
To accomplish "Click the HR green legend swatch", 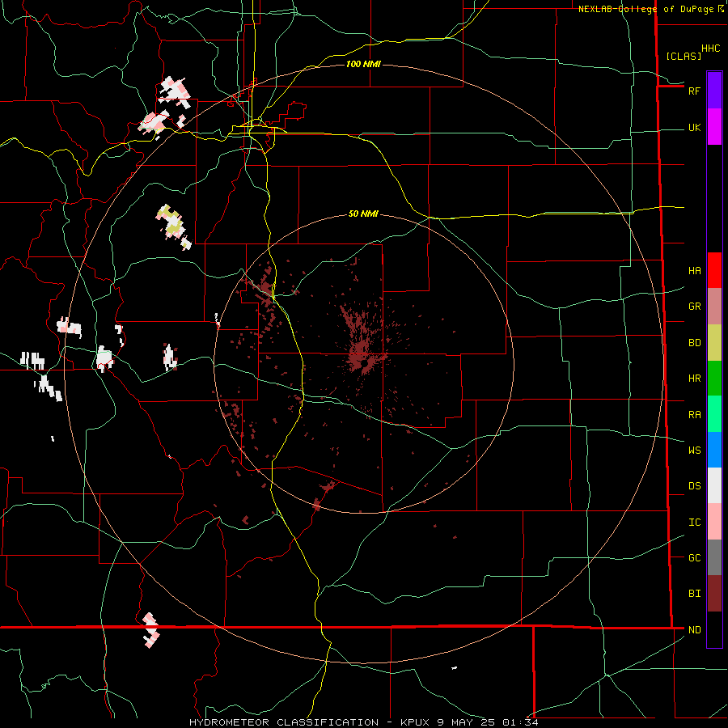I will click(714, 379).
